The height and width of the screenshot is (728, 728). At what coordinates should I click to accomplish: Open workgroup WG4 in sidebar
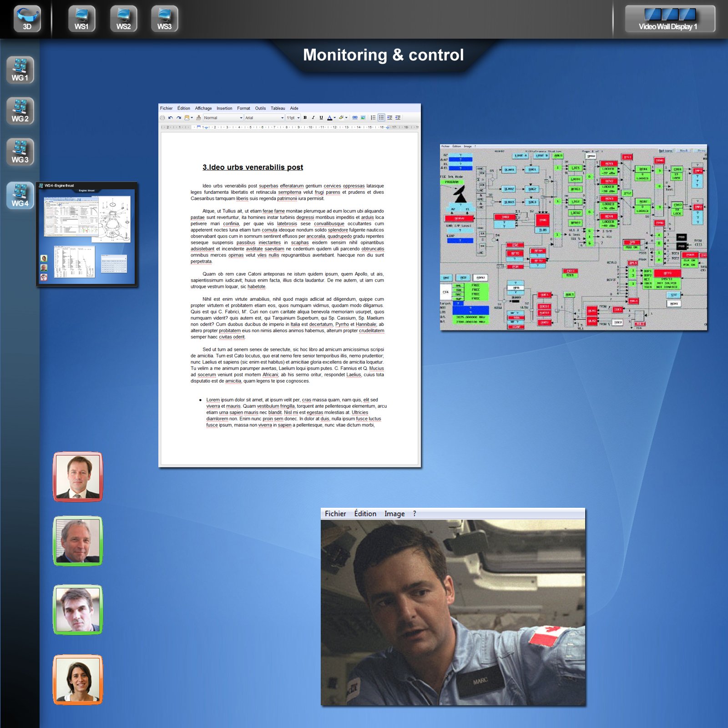tap(20, 195)
